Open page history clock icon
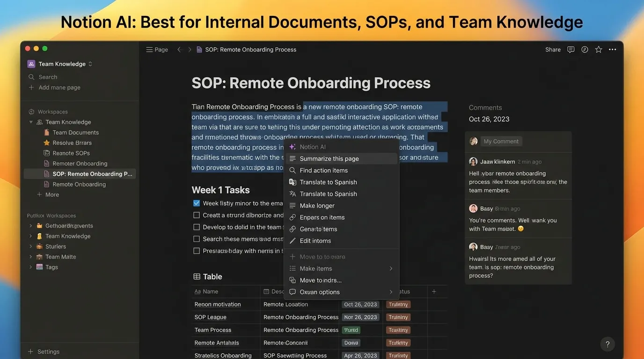 (585, 50)
